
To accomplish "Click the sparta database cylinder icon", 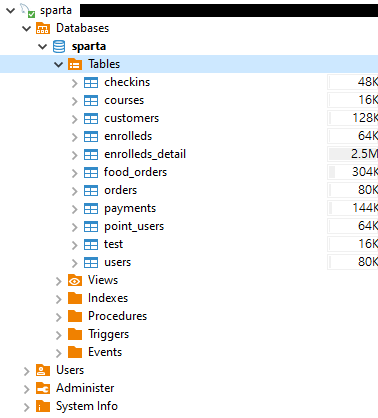I will (x=59, y=46).
